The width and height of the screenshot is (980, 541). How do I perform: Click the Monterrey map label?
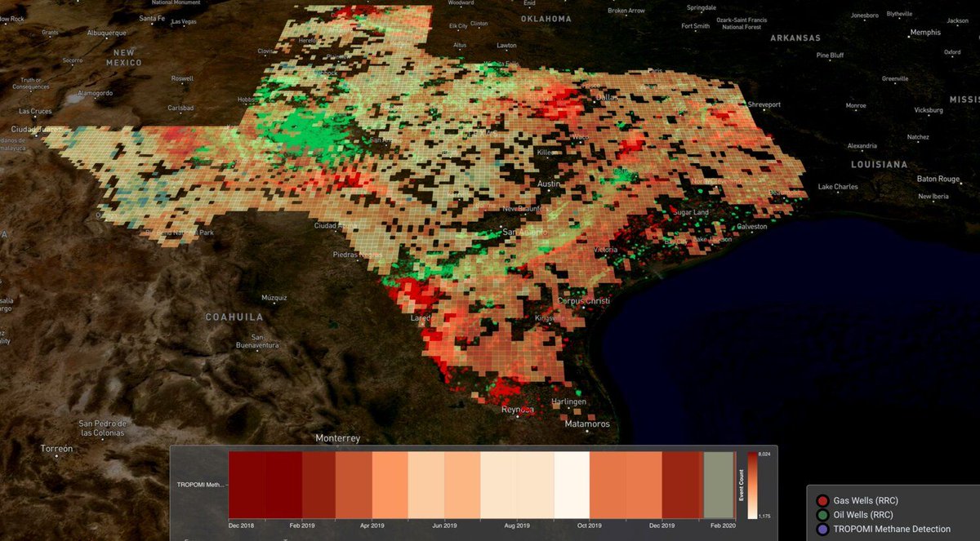pos(337,438)
